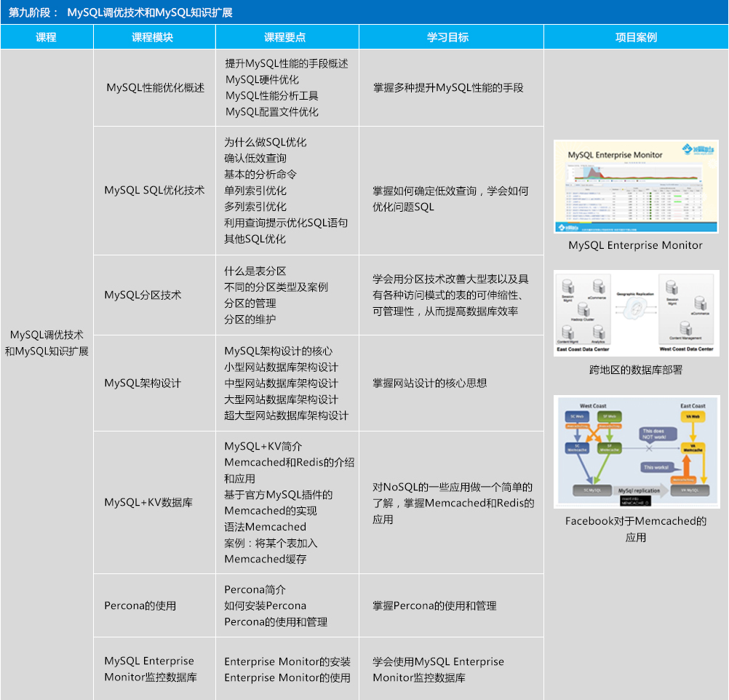Click the 不同的分区类型及案例 key point
The width and height of the screenshot is (729, 700).
pos(276,287)
